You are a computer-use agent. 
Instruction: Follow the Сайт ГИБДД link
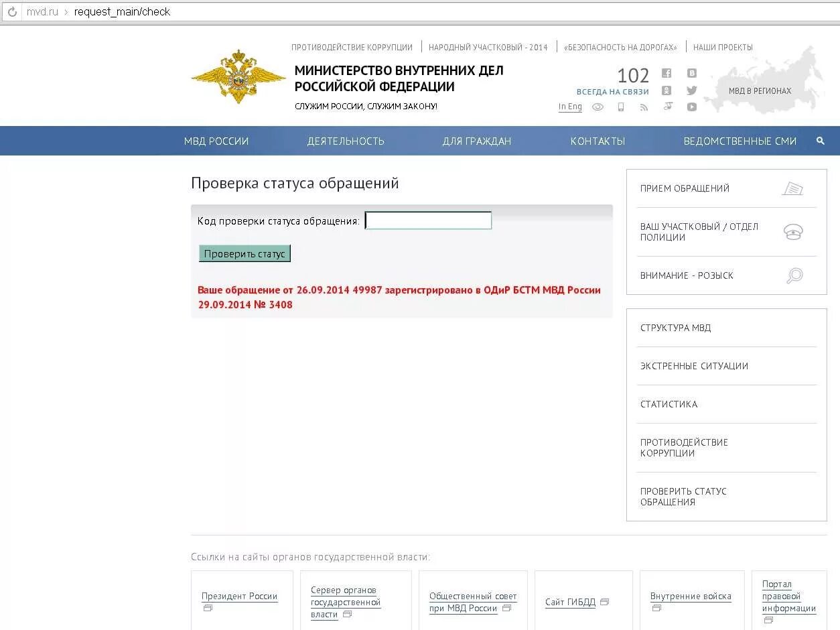coord(570,602)
